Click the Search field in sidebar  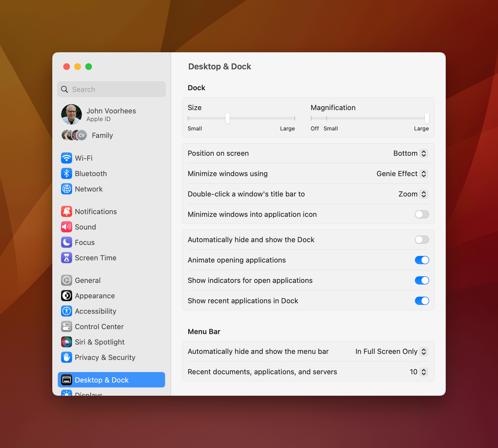111,89
